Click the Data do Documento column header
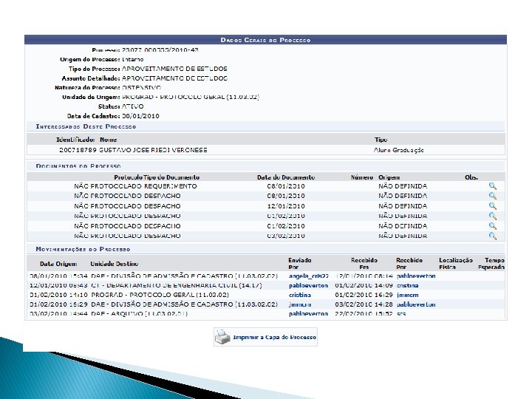The image size is (532, 399). pyautogui.click(x=286, y=177)
